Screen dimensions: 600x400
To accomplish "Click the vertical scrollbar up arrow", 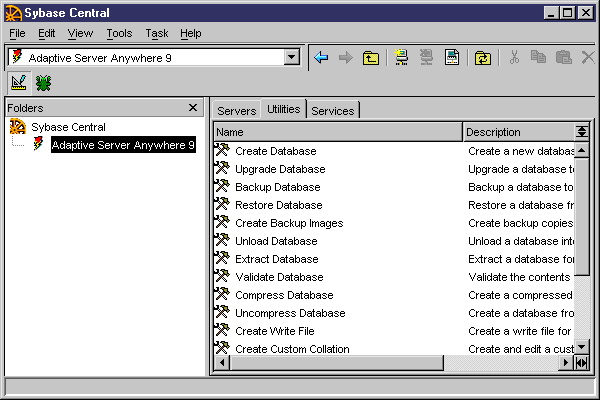I will point(582,150).
